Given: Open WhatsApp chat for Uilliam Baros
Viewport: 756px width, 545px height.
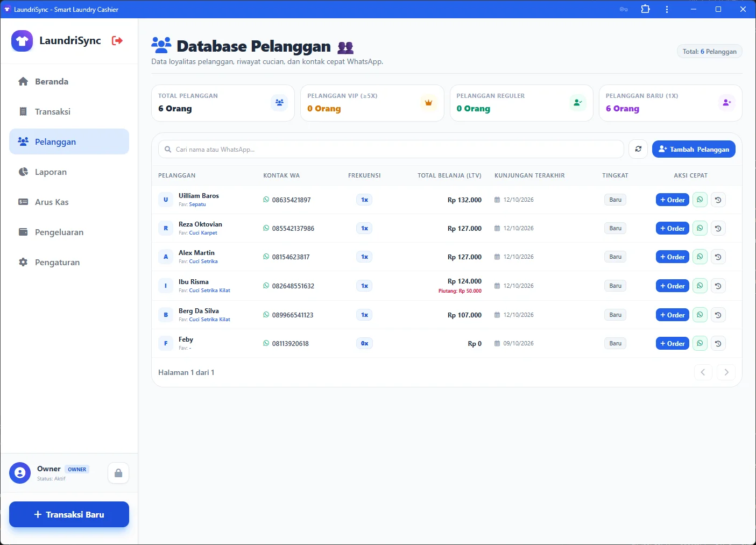Looking at the screenshot, I should (x=700, y=200).
